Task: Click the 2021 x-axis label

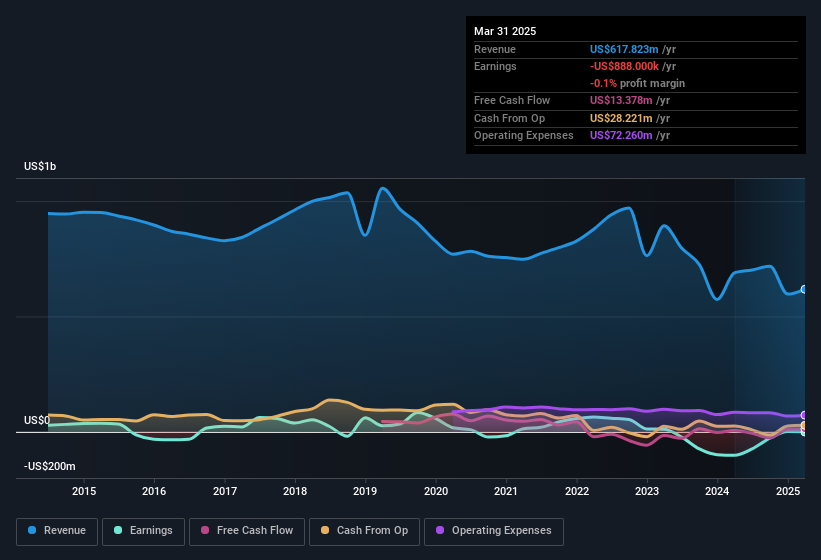Action: [506, 491]
